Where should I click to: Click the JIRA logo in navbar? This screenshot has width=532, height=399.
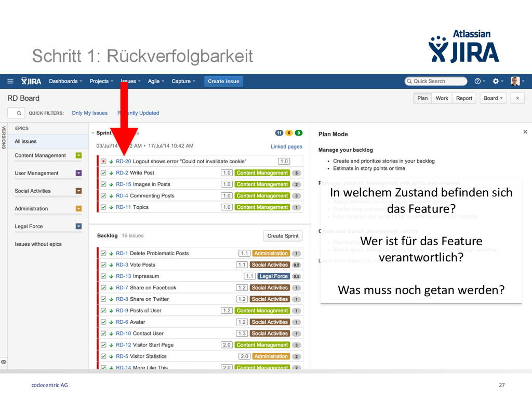tap(31, 82)
